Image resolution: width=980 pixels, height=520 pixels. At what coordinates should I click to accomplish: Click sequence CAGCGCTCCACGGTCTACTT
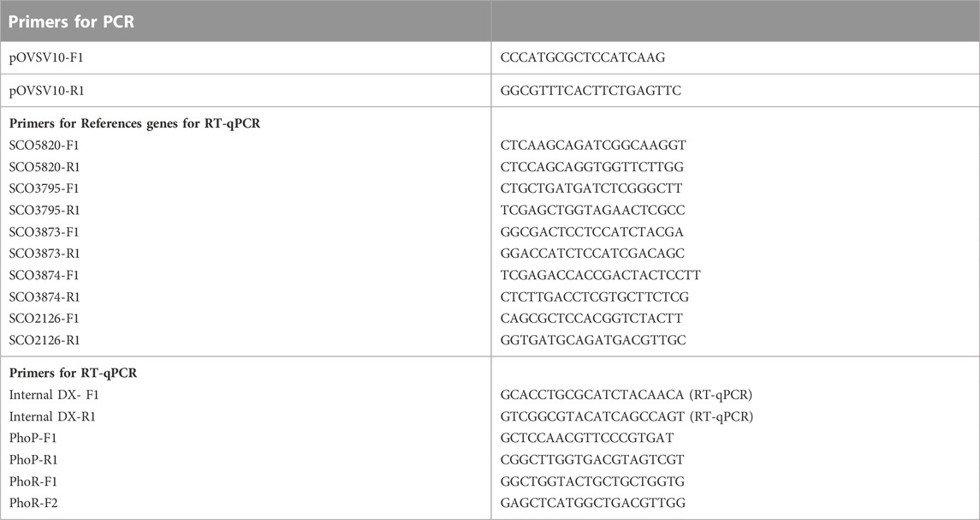pyautogui.click(x=591, y=318)
